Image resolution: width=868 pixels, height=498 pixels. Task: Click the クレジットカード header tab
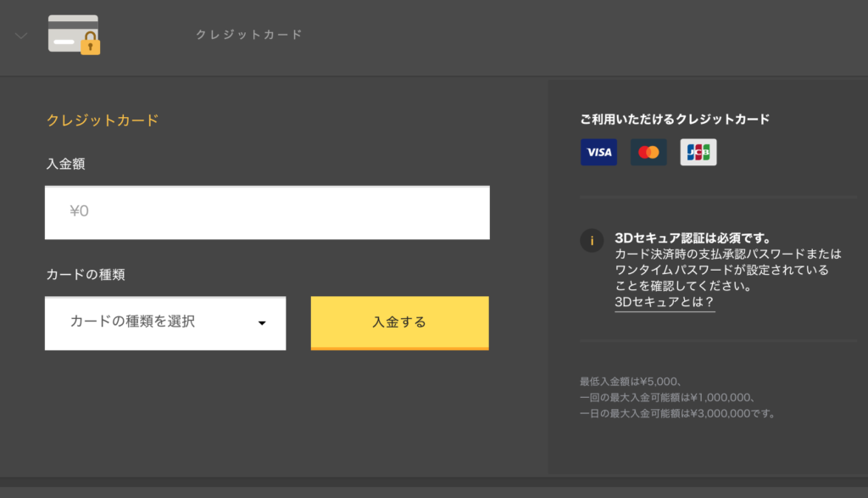pos(249,35)
